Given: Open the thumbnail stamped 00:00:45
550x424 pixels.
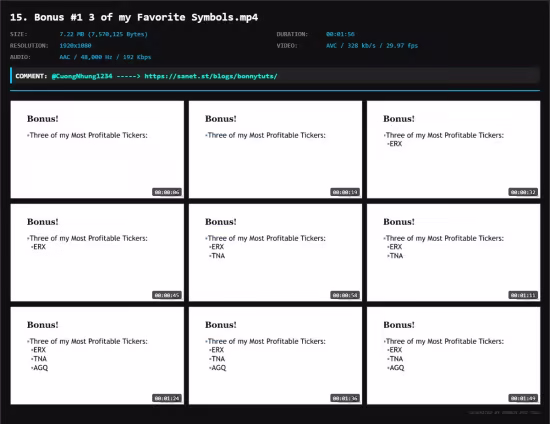Looking at the screenshot, I should point(97,253).
